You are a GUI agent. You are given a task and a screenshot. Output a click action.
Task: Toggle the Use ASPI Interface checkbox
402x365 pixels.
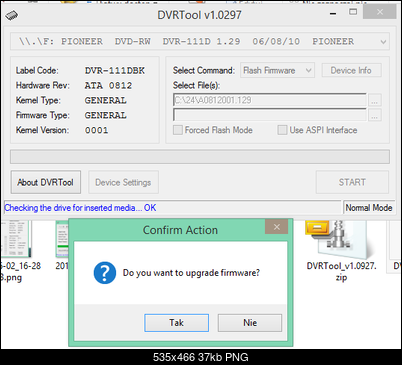tap(282, 130)
